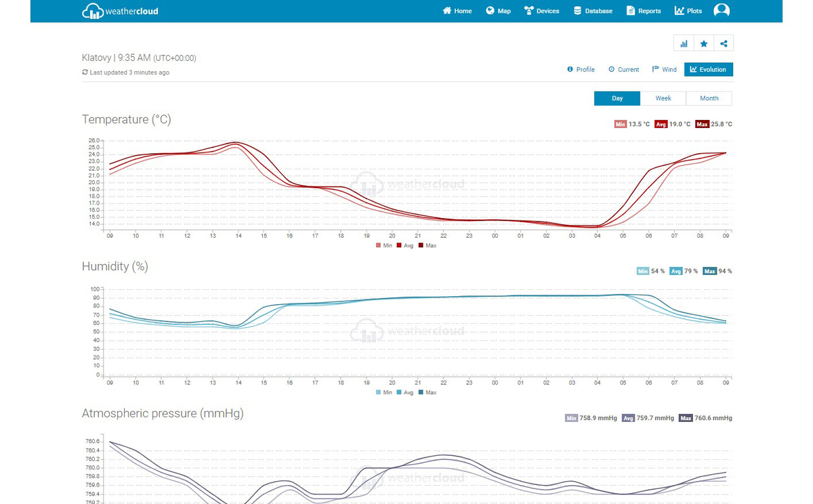This screenshot has width=813, height=504.
Task: Select the Day time range
Action: click(617, 98)
